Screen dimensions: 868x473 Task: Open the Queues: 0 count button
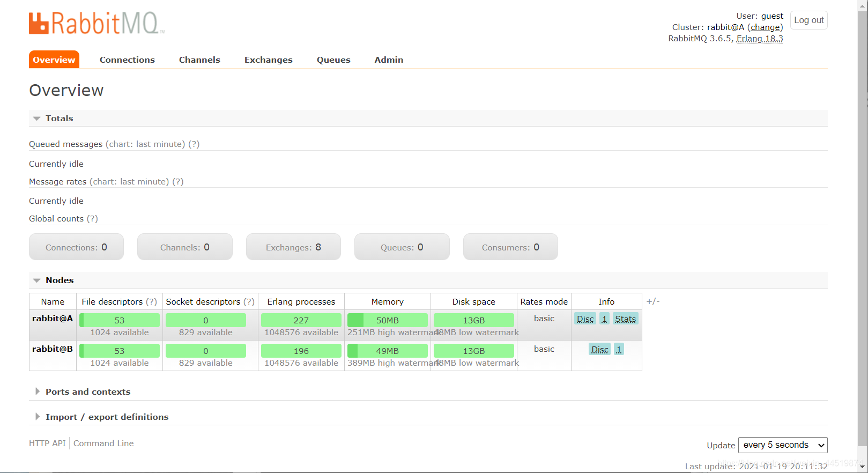point(402,247)
